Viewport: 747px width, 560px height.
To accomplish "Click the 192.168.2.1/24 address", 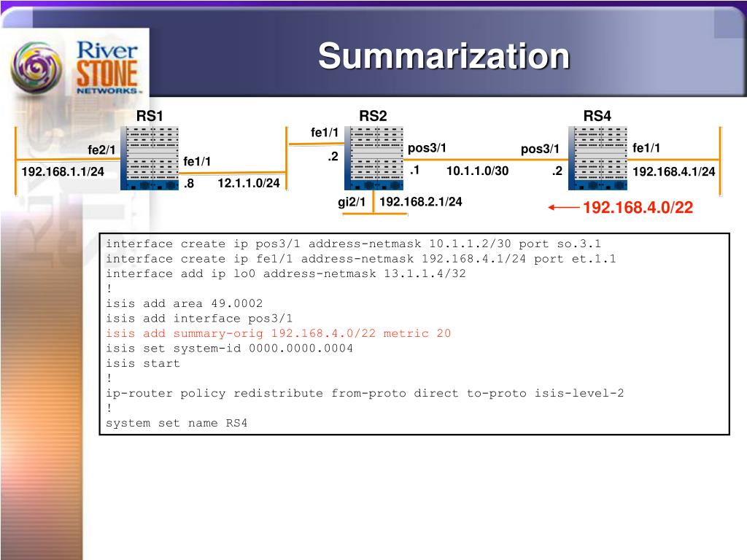I will click(421, 201).
